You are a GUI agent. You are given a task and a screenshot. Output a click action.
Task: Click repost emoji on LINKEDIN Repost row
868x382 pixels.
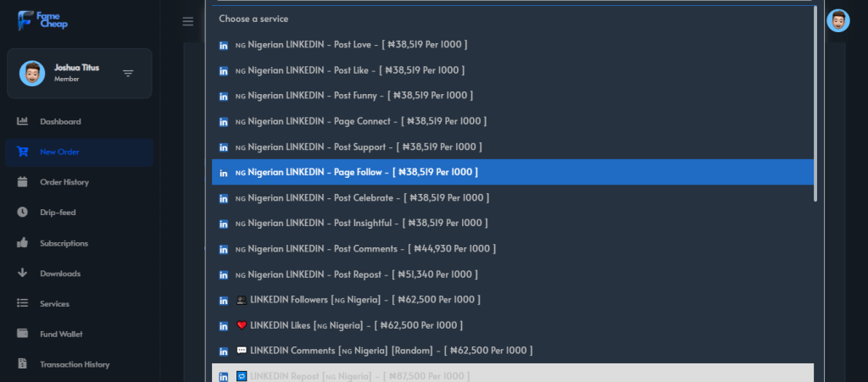click(242, 376)
